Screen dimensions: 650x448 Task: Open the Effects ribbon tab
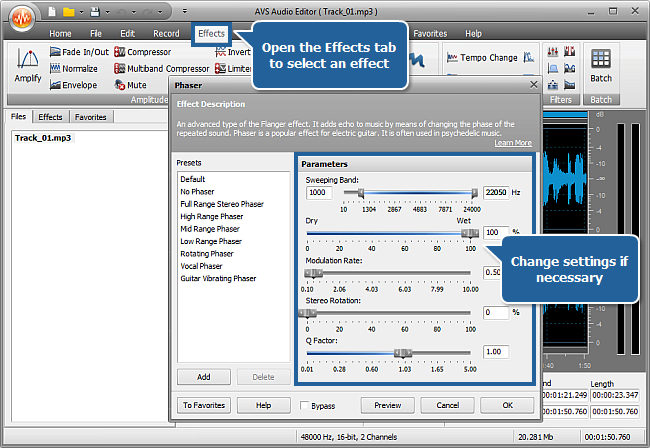coord(211,34)
